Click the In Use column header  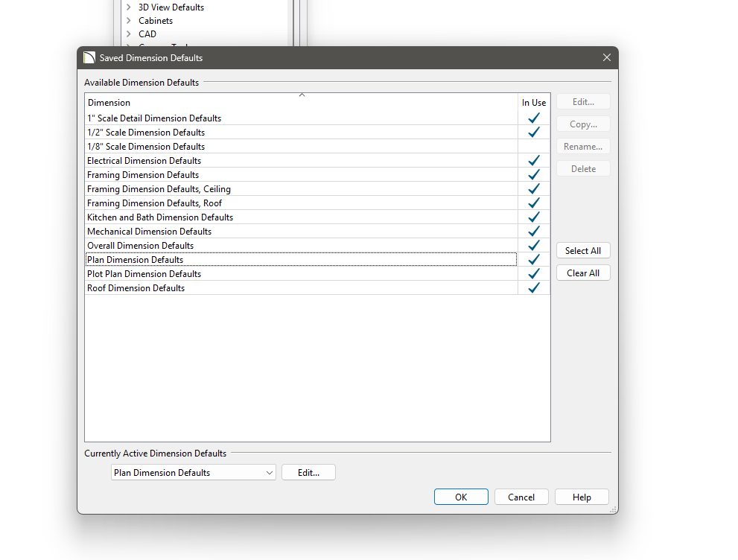pos(533,103)
